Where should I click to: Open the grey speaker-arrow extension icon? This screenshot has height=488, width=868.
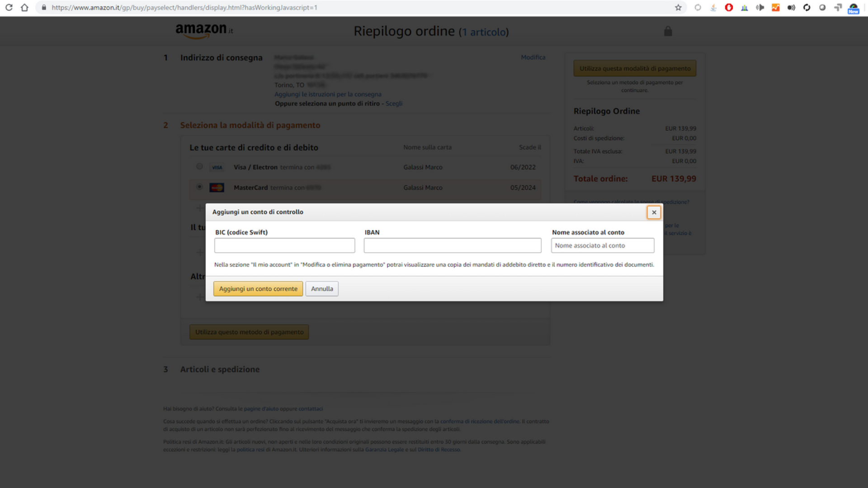760,8
